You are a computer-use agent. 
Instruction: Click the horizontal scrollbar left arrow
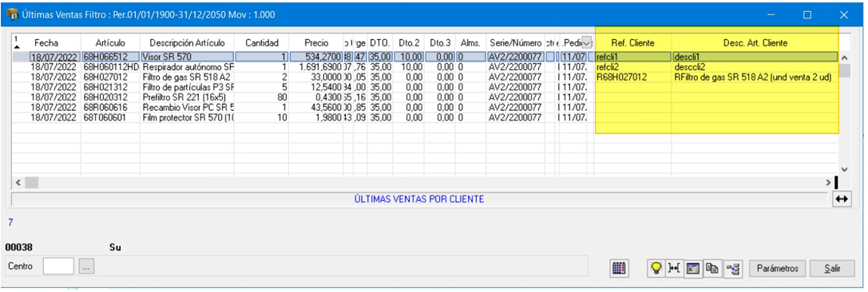[18, 182]
